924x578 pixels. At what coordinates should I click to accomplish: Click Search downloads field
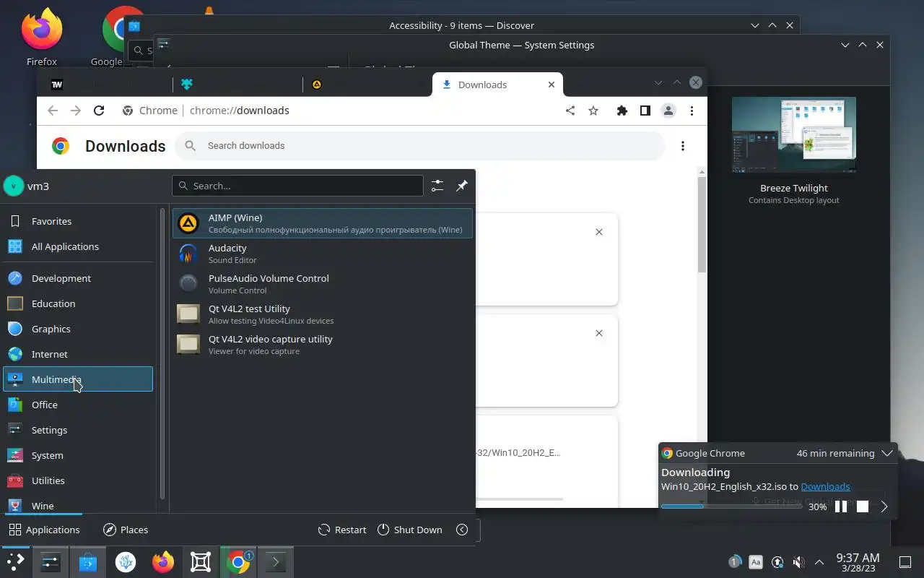[x=420, y=146]
